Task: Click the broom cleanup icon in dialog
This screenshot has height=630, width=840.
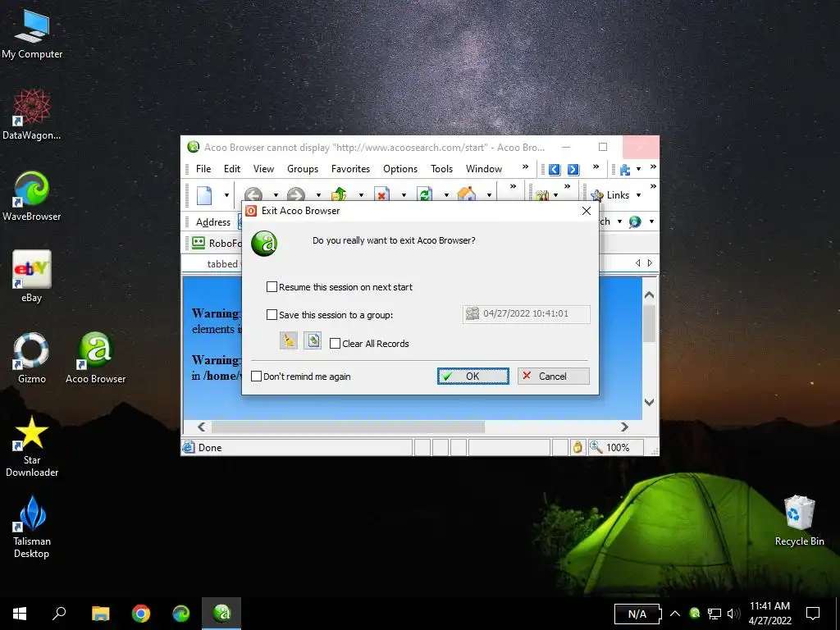Action: [x=288, y=340]
